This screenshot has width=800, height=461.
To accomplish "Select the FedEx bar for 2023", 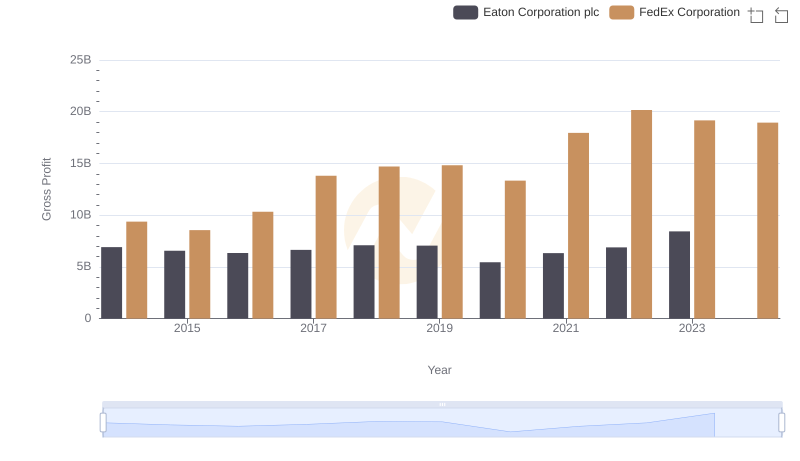I will [x=704, y=219].
